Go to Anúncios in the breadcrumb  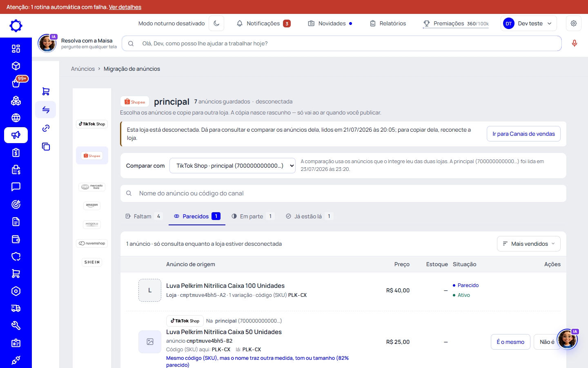pyautogui.click(x=83, y=69)
